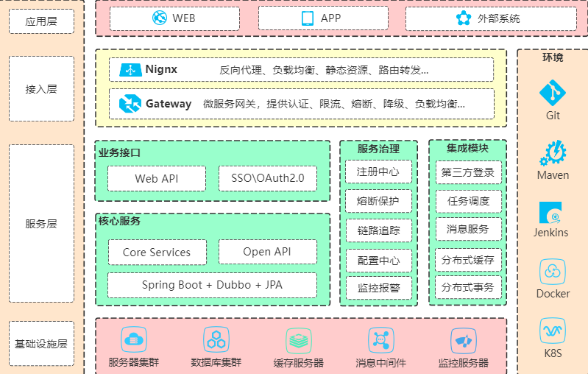Click the 注册中心 registry box
The width and height of the screenshot is (588, 374).
click(378, 172)
